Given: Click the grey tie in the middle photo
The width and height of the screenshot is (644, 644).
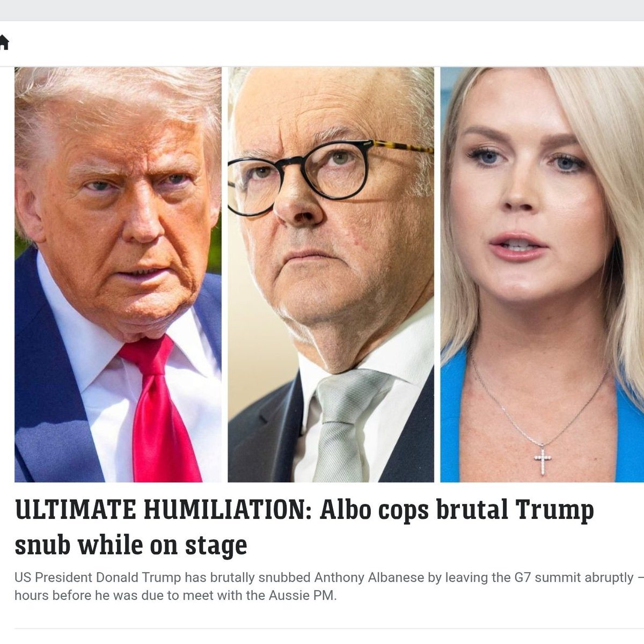Looking at the screenshot, I should tap(345, 424).
